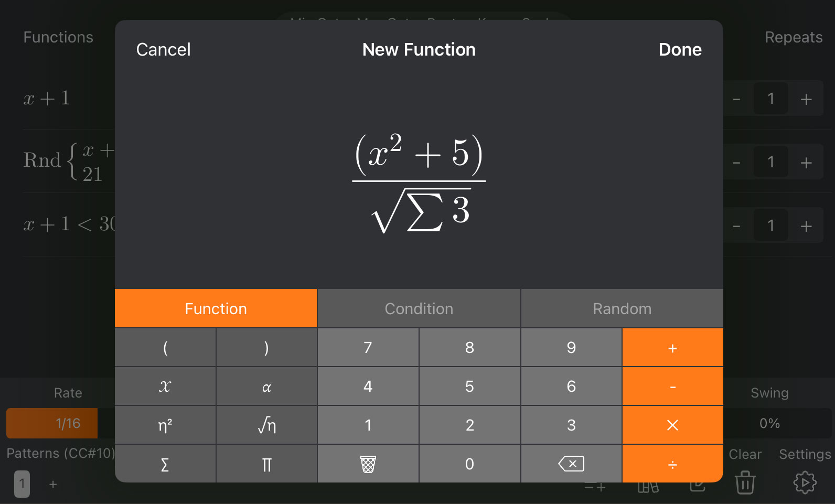
Task: Select the Function tab
Action: (x=216, y=308)
